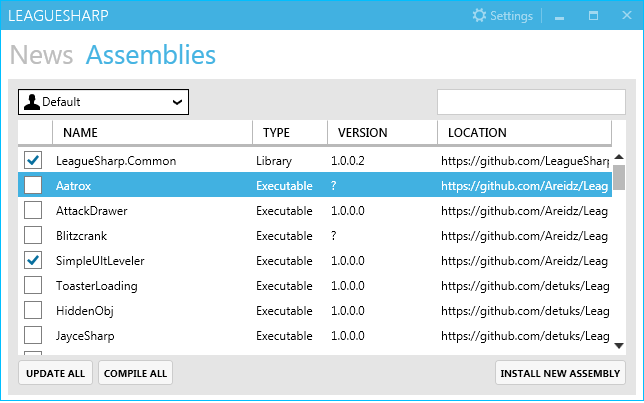644x403 pixels.
Task: Tick the AttackDrawer checkbox
Action: tap(33, 210)
